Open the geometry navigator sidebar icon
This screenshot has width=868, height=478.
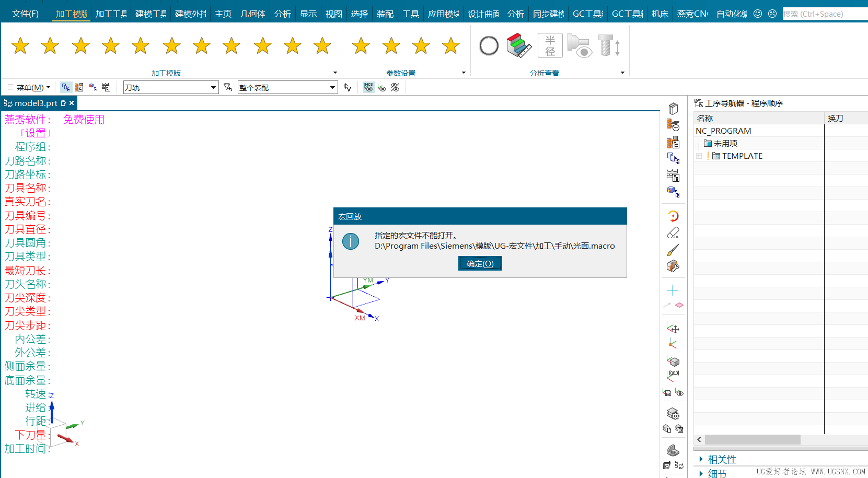(x=673, y=192)
